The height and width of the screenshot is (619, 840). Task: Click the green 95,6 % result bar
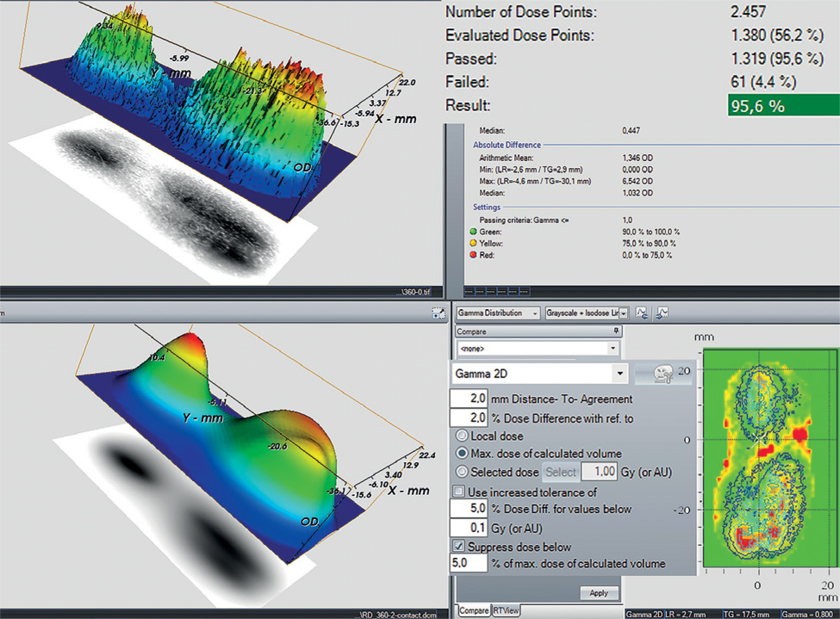point(783,106)
